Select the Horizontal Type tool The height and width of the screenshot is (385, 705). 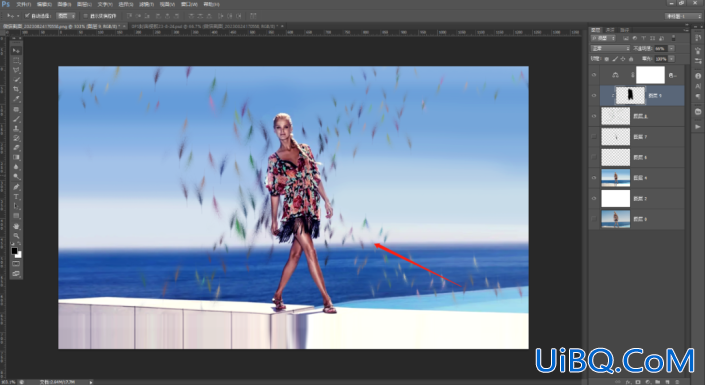[16, 197]
